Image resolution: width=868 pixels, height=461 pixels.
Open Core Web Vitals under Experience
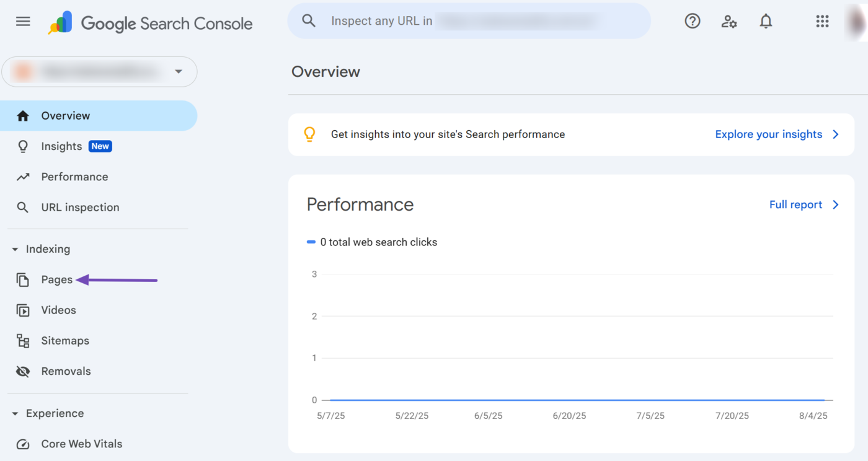[x=99, y=444]
